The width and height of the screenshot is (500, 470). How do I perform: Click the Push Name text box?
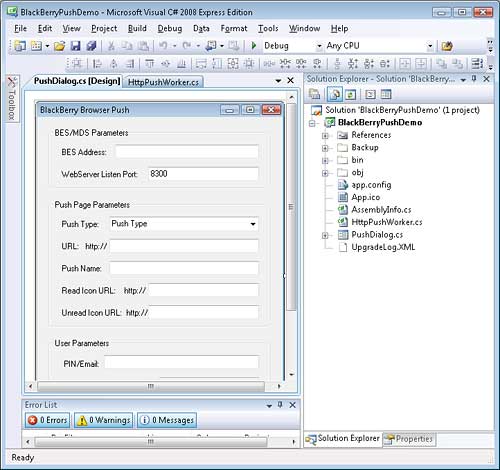184,268
